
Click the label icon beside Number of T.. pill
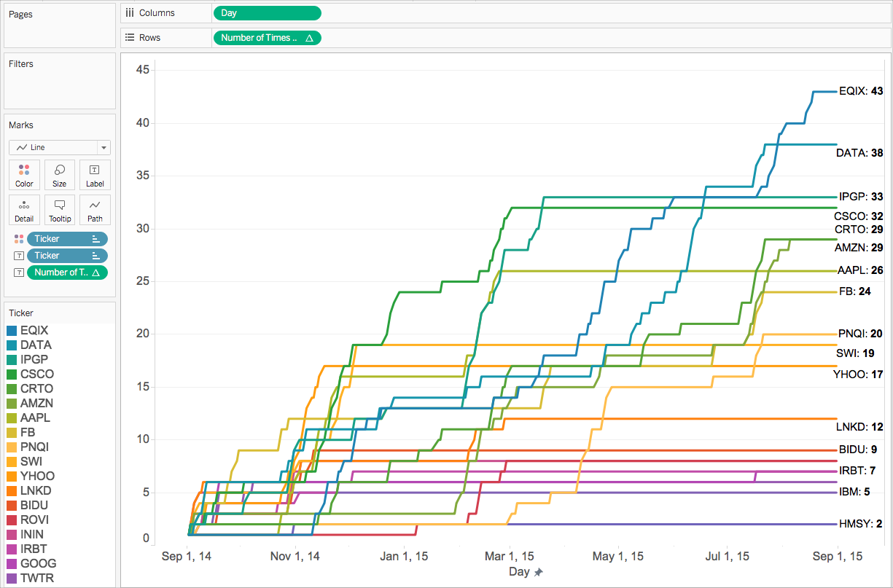pyautogui.click(x=18, y=273)
